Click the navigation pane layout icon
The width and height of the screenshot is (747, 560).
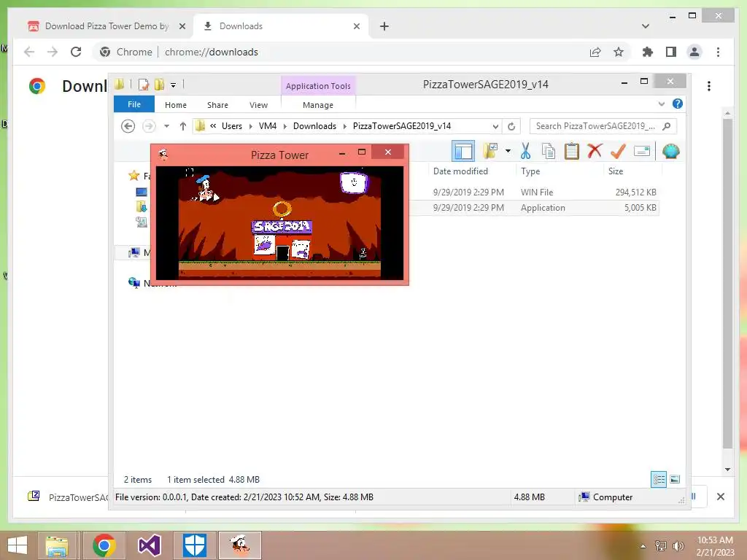tap(463, 152)
